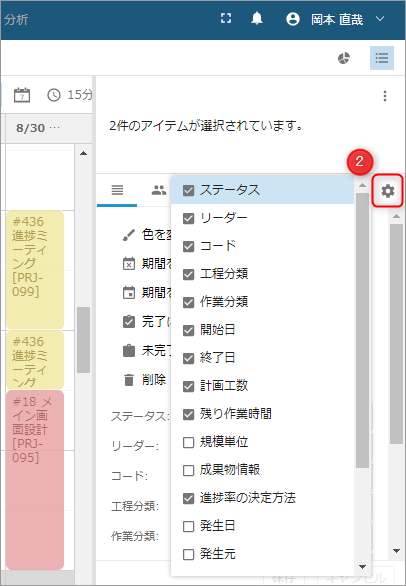406x586 pixels.
Task: Check the 成果物情報 checkbox
Action: pos(188,470)
